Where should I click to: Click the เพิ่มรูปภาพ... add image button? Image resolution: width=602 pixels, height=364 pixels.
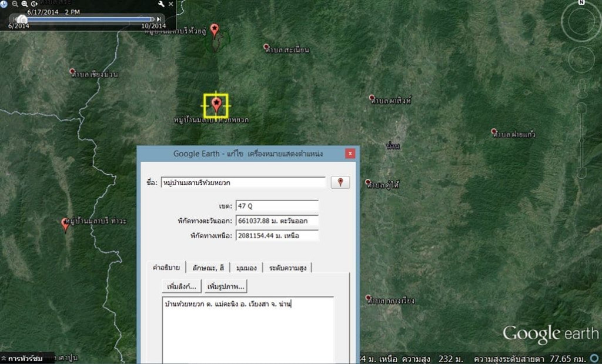coord(226,286)
